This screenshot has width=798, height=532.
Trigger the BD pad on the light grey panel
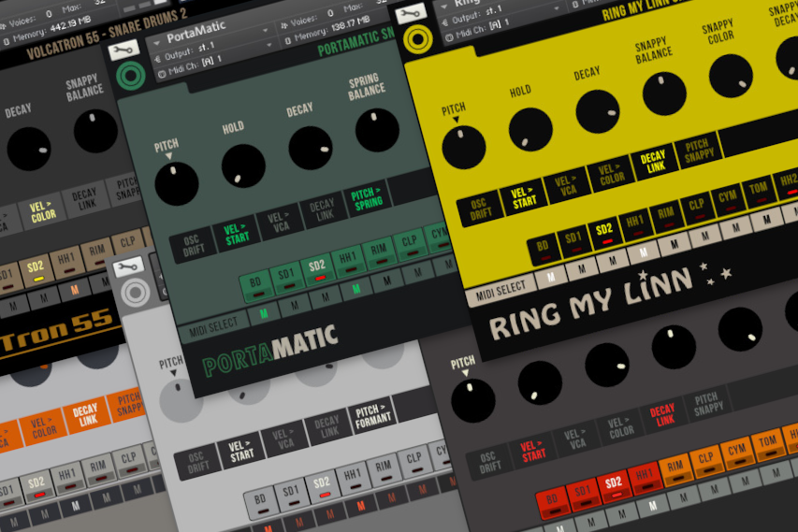tap(261, 502)
